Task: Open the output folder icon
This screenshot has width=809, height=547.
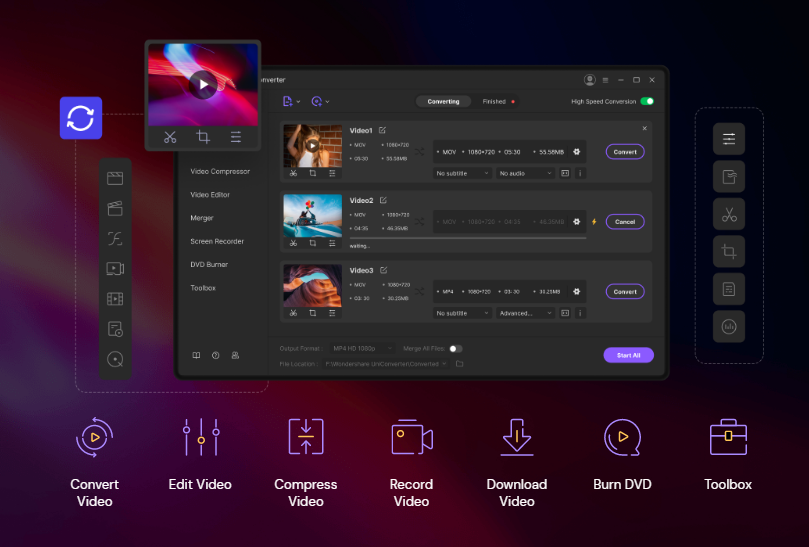Action: click(460, 364)
